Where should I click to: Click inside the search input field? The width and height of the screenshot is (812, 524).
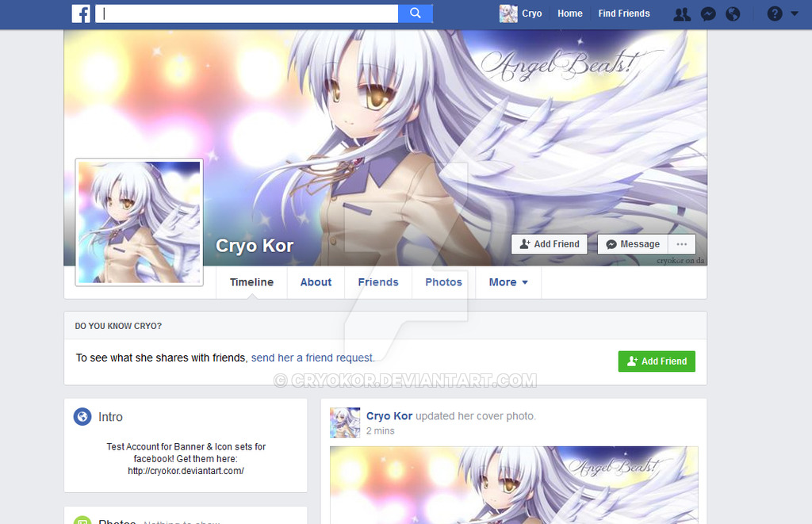click(x=238, y=13)
